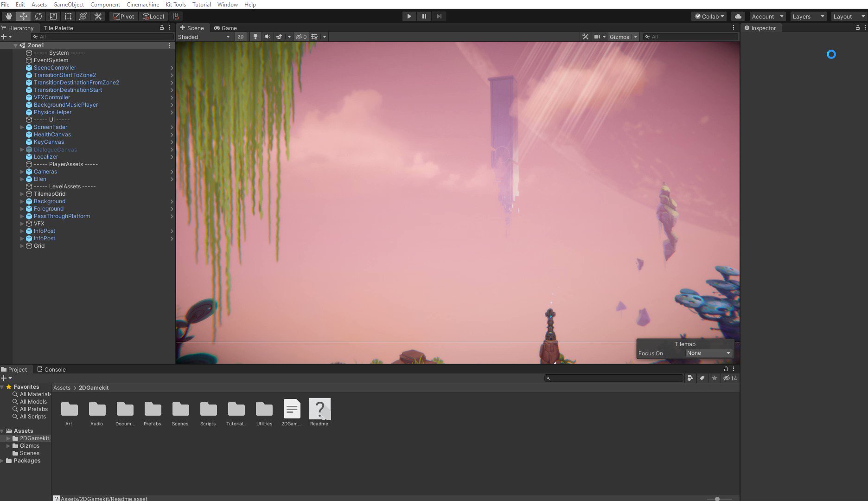Open the GameObject menu
Viewport: 868px width, 501px height.
point(69,4)
